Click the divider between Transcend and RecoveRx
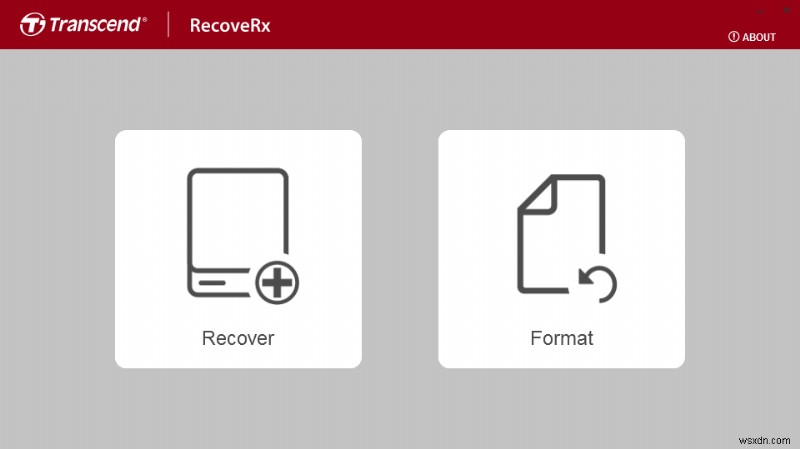 [168, 24]
